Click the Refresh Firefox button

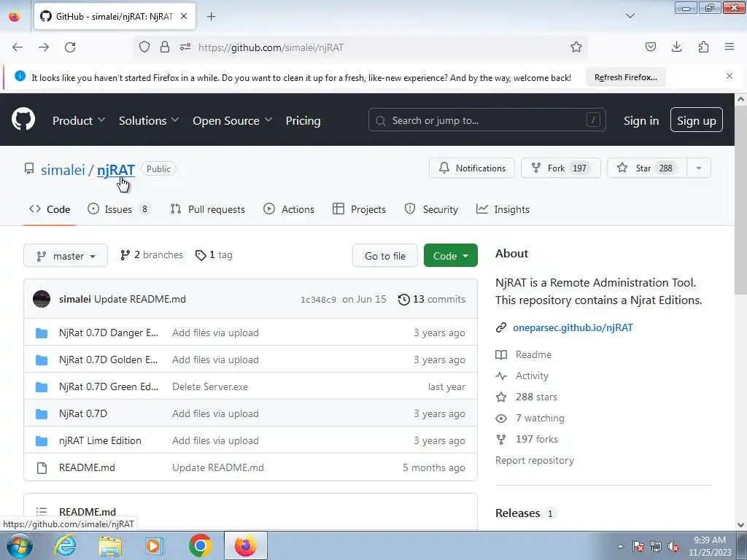tap(625, 77)
